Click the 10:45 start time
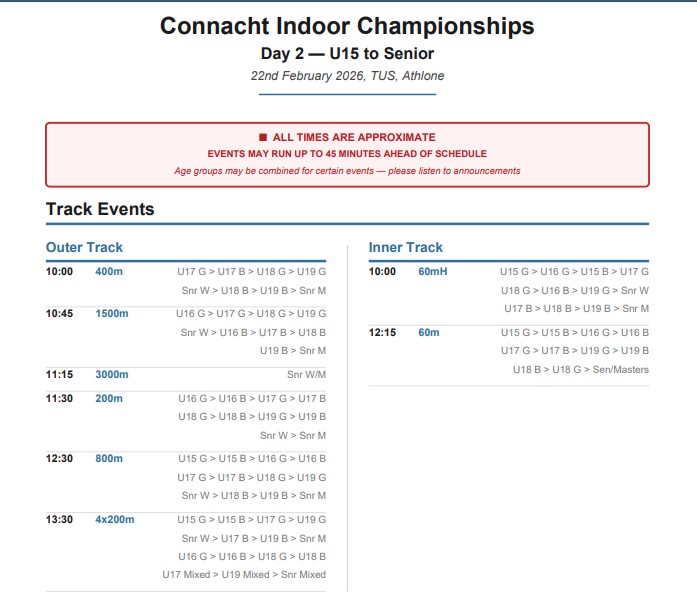 click(x=59, y=313)
